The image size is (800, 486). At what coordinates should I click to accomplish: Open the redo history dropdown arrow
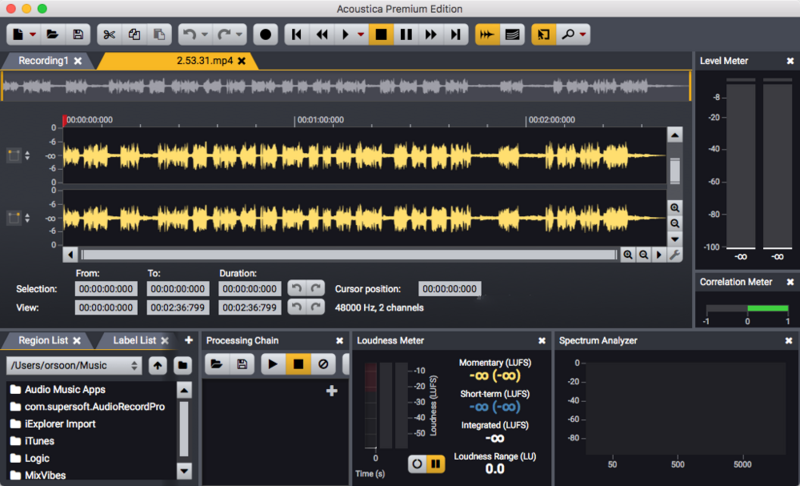point(239,35)
